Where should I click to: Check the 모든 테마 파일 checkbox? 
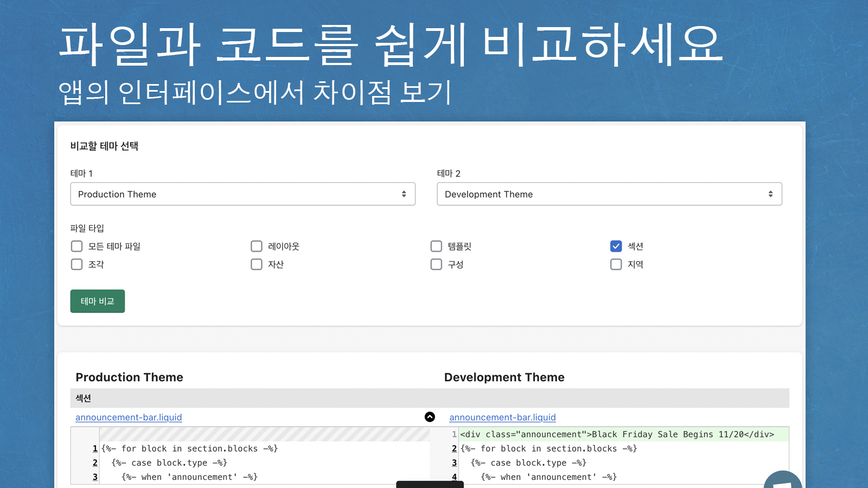[77, 246]
